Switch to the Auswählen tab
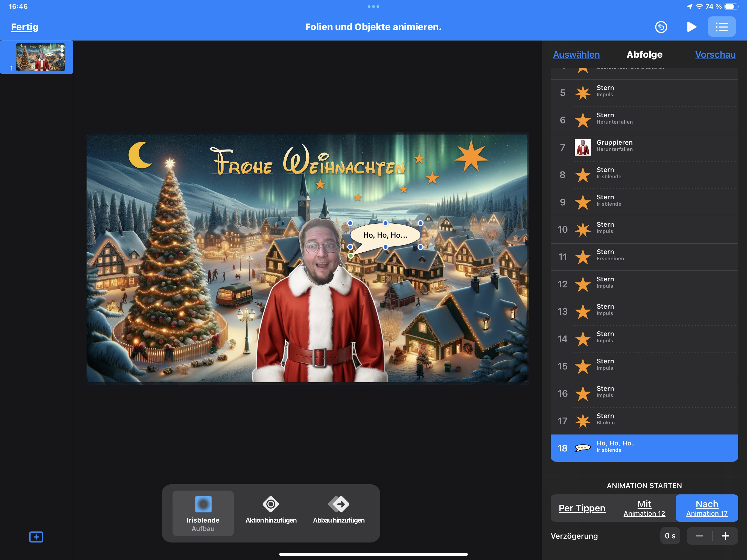The height and width of the screenshot is (560, 747). tap(576, 54)
